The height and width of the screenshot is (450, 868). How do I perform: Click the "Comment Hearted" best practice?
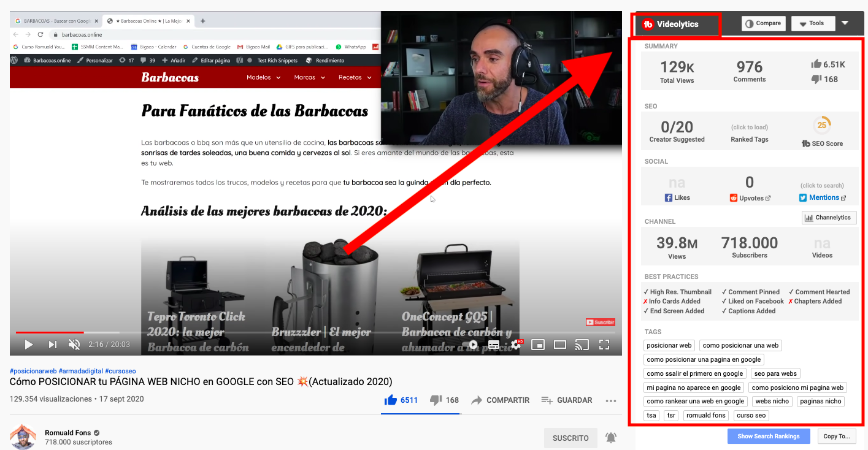click(x=819, y=292)
